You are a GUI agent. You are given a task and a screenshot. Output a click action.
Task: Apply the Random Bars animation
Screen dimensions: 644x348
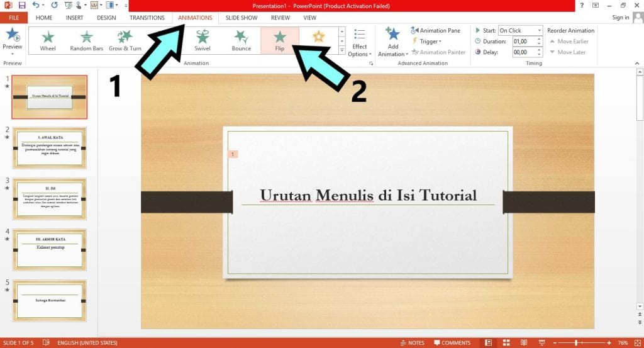(x=86, y=40)
